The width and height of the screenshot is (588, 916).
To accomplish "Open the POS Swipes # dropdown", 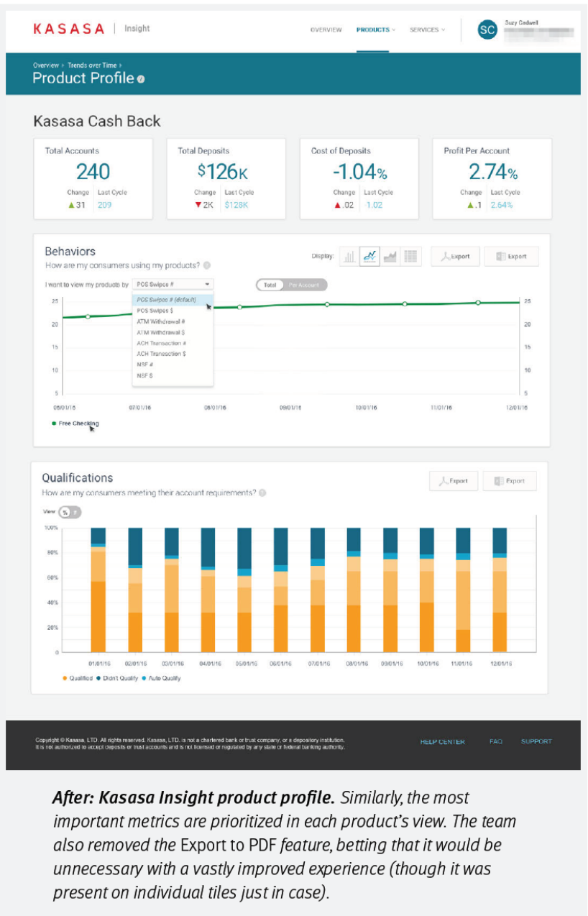I will click(x=173, y=285).
